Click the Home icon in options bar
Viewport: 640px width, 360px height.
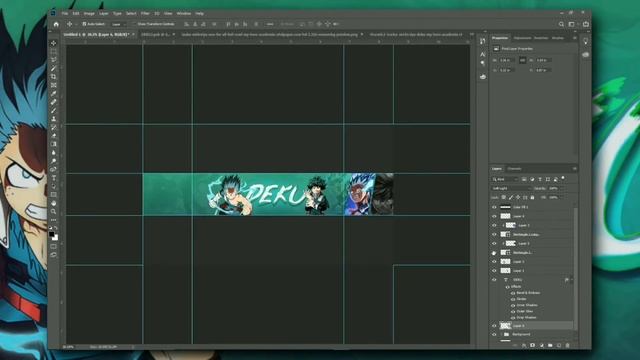click(56, 24)
